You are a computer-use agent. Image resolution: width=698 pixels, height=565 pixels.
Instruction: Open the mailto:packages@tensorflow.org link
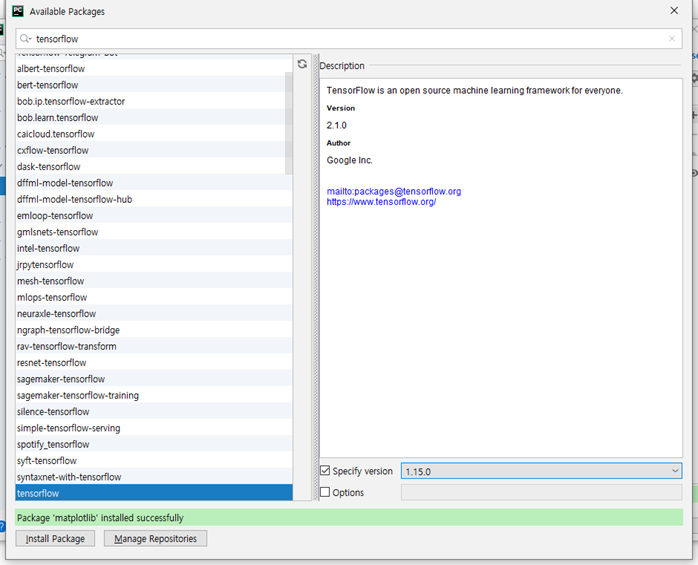point(394,191)
